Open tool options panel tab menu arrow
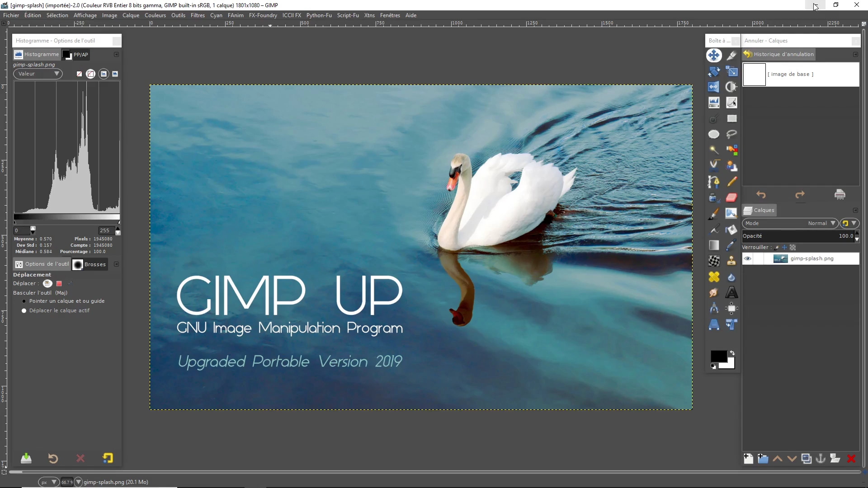868x488 pixels. pyautogui.click(x=116, y=264)
